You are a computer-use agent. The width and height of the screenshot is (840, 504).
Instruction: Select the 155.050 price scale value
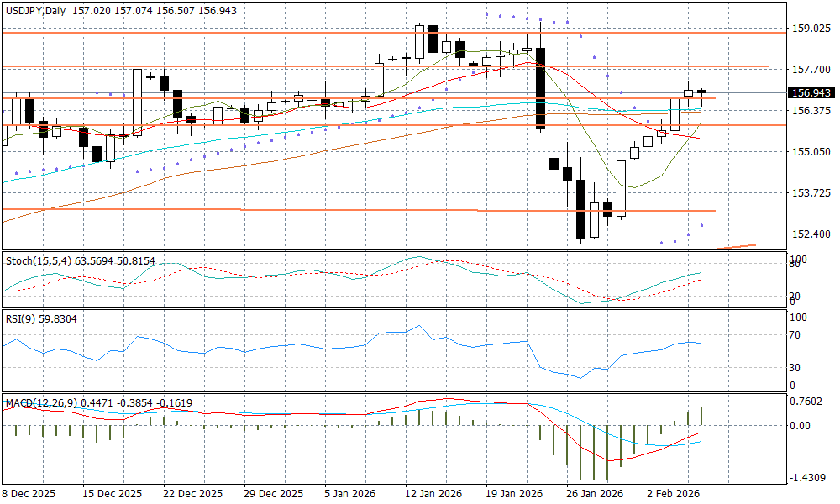click(x=811, y=152)
